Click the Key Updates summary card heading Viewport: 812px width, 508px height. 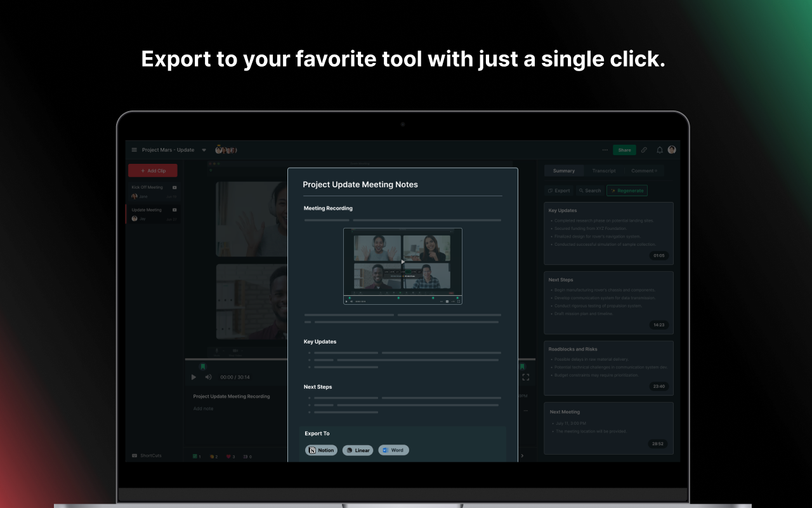pos(563,210)
